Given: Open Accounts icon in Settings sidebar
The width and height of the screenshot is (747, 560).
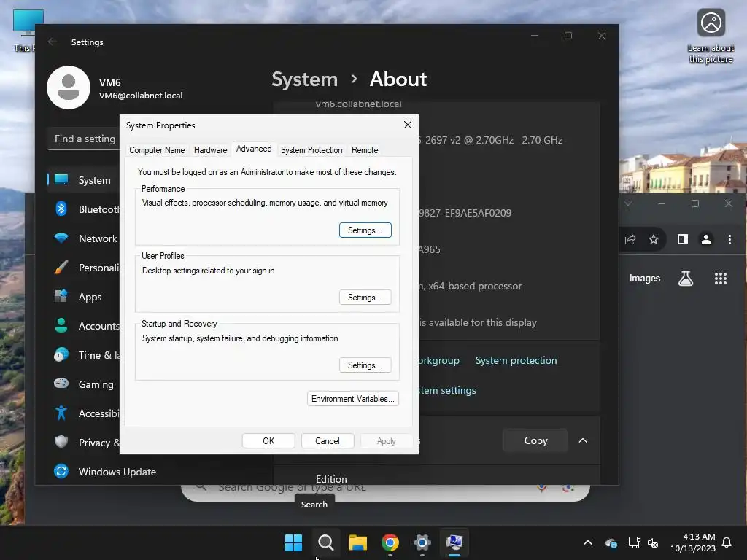Looking at the screenshot, I should 61,325.
